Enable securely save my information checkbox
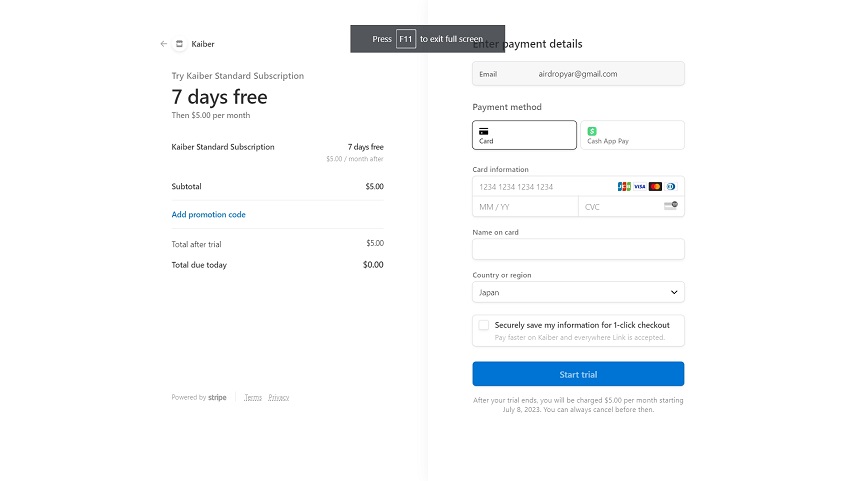Viewport: 856px width, 481px height. pos(484,325)
